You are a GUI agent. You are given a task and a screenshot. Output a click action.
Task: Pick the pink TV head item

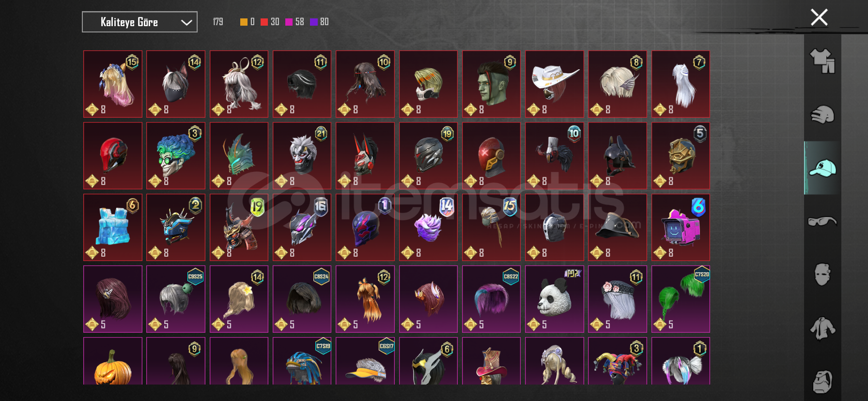click(681, 227)
